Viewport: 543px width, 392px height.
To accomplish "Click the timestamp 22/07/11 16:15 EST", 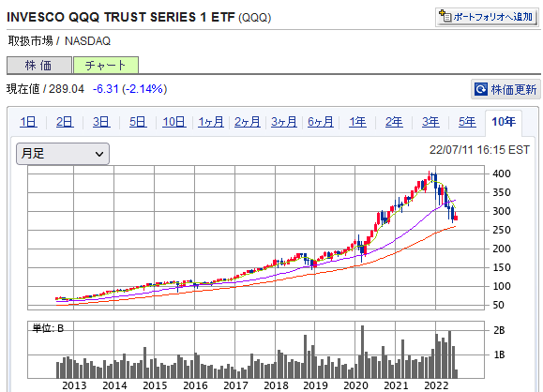I will 479,150.
